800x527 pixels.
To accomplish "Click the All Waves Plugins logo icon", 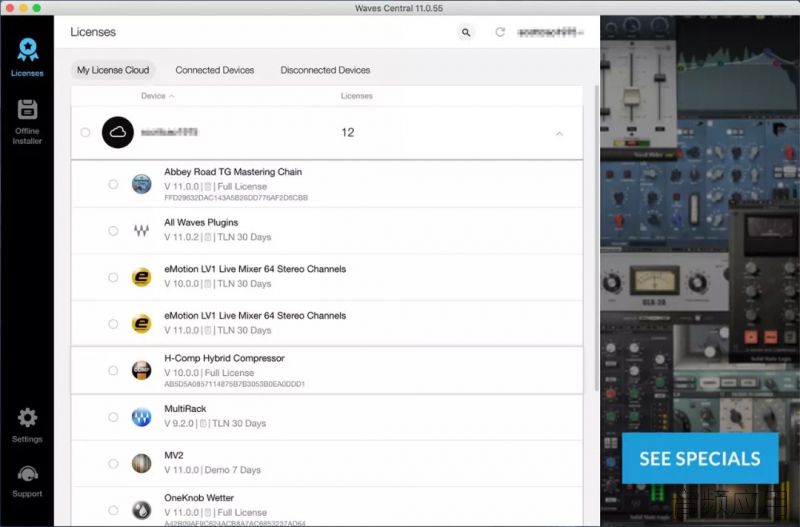I will (141, 231).
